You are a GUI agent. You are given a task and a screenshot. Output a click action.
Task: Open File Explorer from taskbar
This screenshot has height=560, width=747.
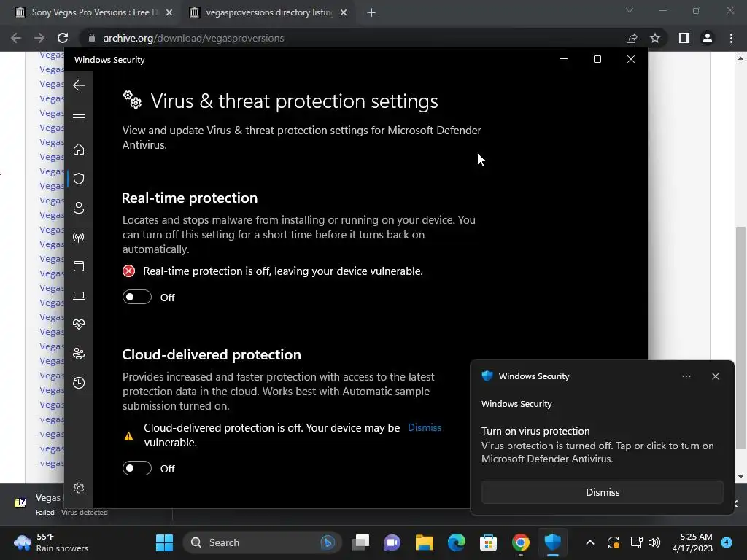[x=424, y=542]
